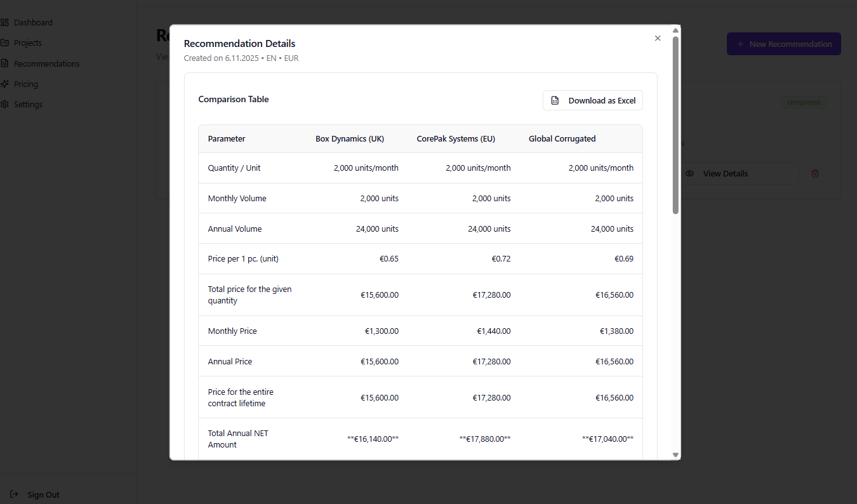The image size is (857, 504).
Task: Click the scrollbar up arrow in dialog
Action: 675,30
